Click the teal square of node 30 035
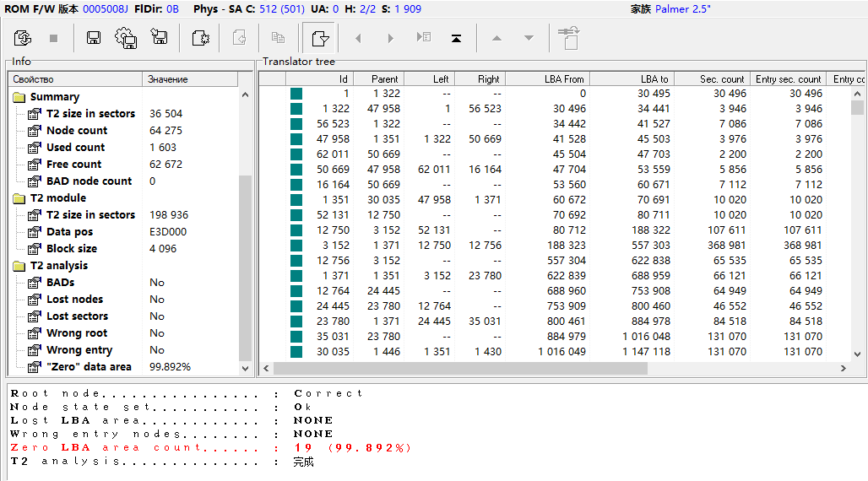 296,352
